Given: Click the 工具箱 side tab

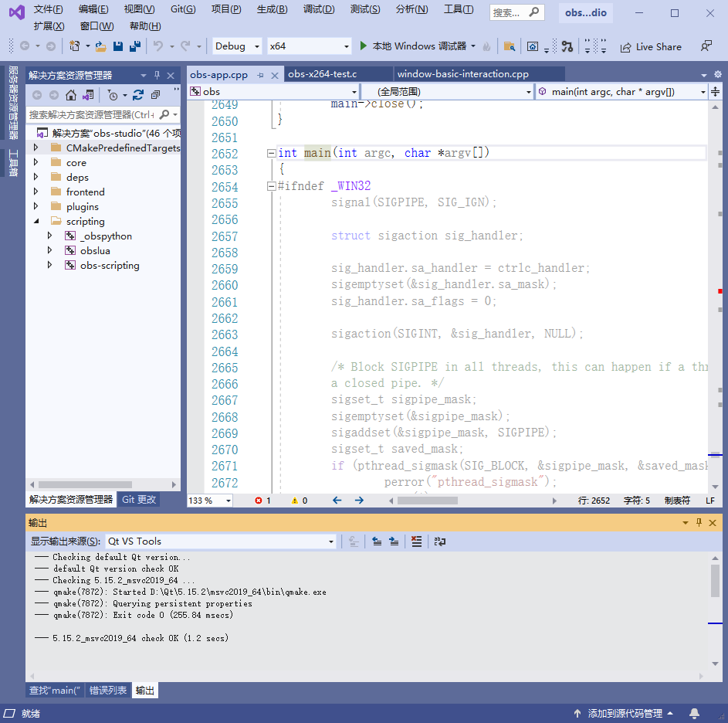Looking at the screenshot, I should (x=13, y=163).
